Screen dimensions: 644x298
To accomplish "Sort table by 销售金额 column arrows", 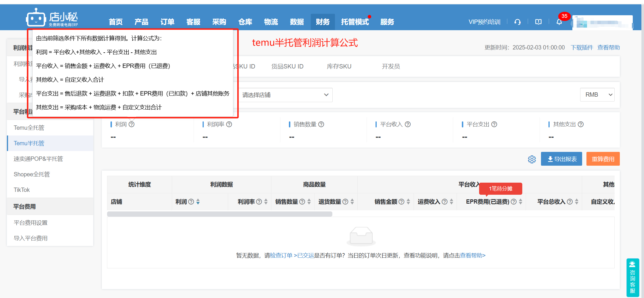I will [408, 202].
